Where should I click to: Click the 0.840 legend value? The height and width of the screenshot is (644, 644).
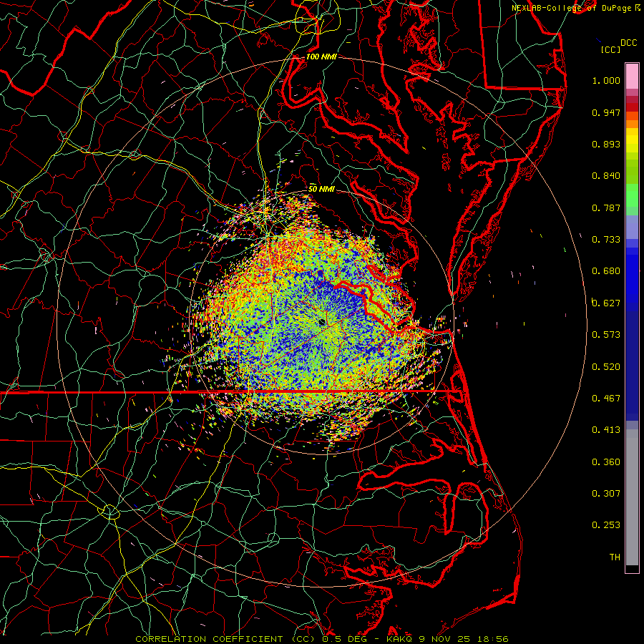(606, 176)
